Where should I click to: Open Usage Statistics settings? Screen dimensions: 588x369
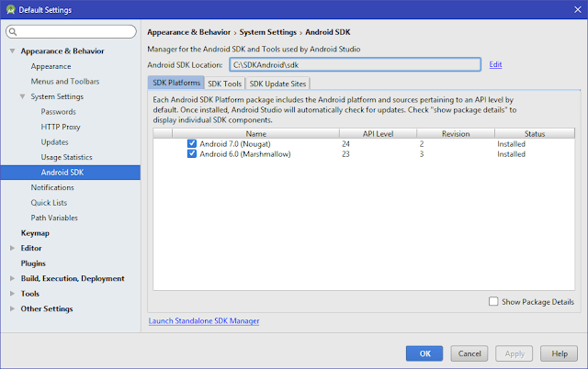(x=66, y=157)
